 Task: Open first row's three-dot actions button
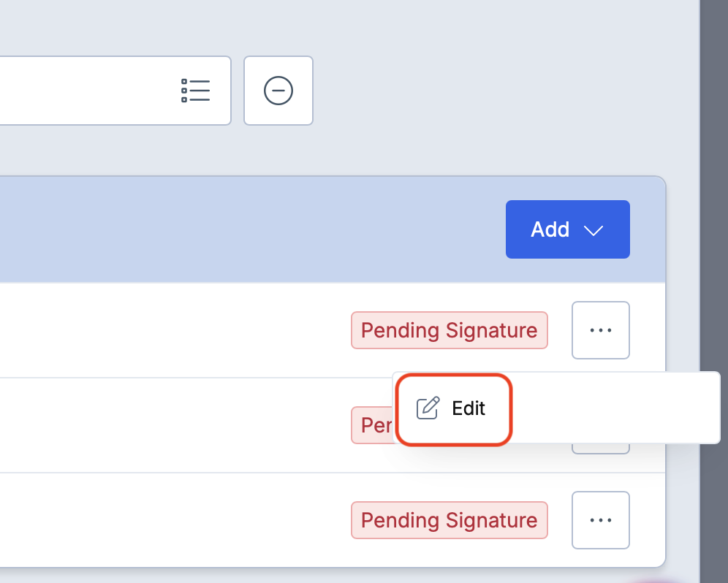pos(600,330)
